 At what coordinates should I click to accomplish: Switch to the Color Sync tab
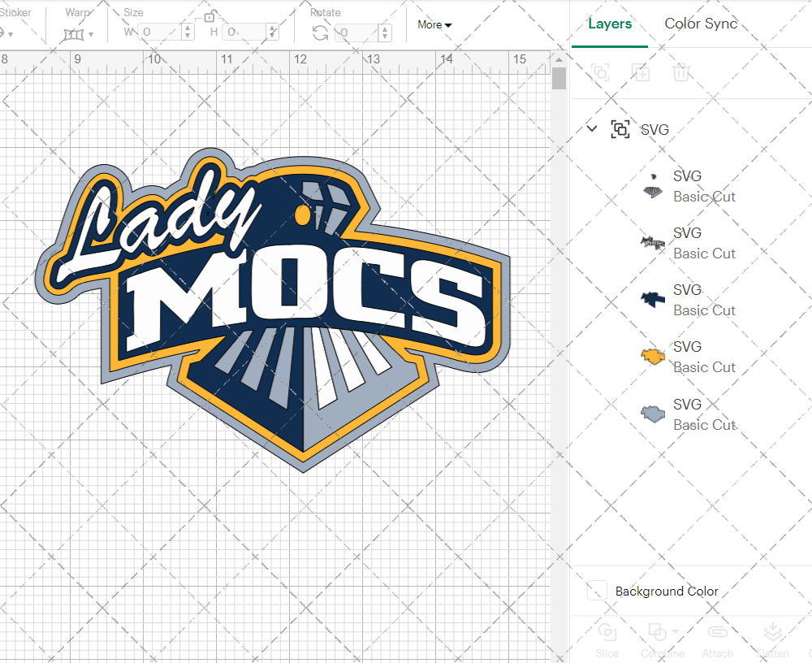pos(701,24)
